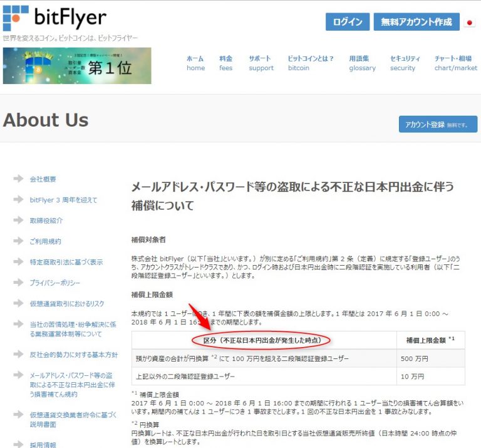This screenshot has height=448, width=481.
Task: Open the 第1位 campaign banner
Action: pos(77,66)
